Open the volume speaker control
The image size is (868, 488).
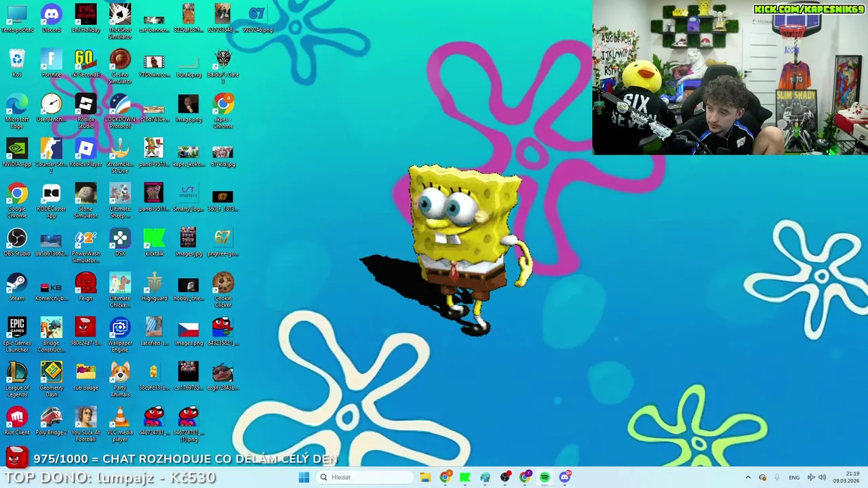pyautogui.click(x=822, y=477)
